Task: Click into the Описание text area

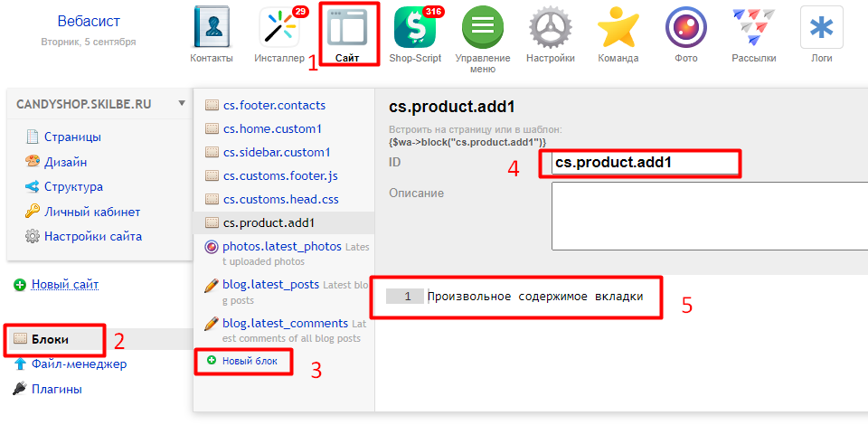Action: click(709, 215)
